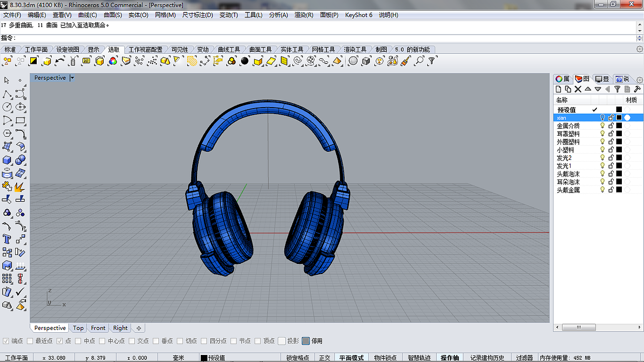Toggle 锁定格点 grid snap button
The height and width of the screenshot is (362, 644).
tap(297, 358)
